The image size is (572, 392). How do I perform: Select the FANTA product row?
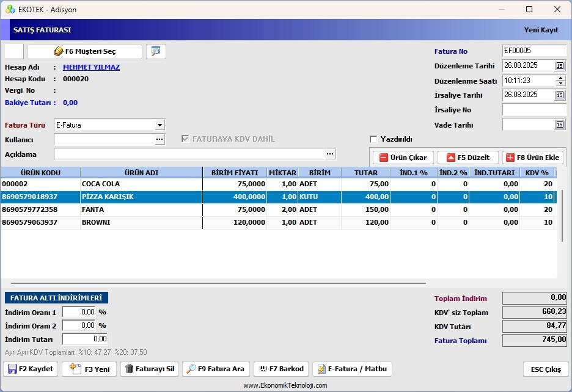click(x=278, y=209)
